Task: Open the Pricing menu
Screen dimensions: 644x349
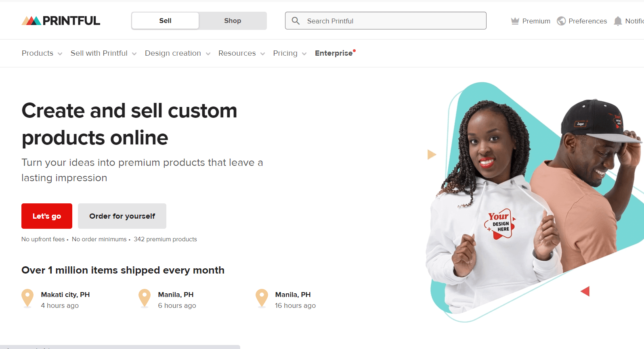Action: pyautogui.click(x=289, y=53)
